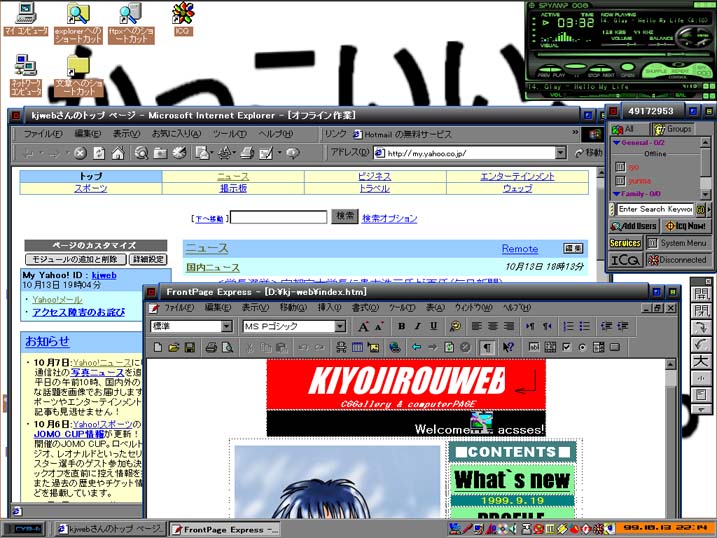The height and width of the screenshot is (538, 717).
Task: Click the Print icon in Internet Explorer
Action: pyautogui.click(x=247, y=153)
